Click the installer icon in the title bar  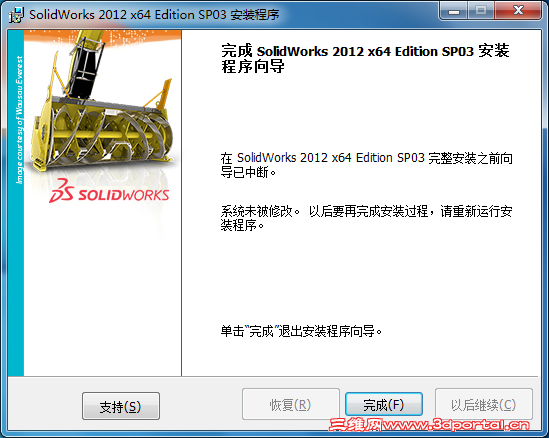click(16, 15)
